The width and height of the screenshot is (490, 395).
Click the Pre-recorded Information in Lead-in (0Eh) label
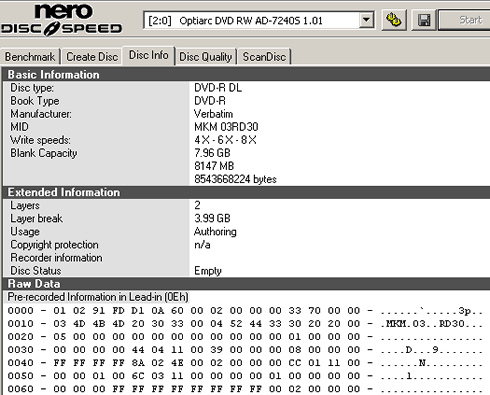click(98, 297)
